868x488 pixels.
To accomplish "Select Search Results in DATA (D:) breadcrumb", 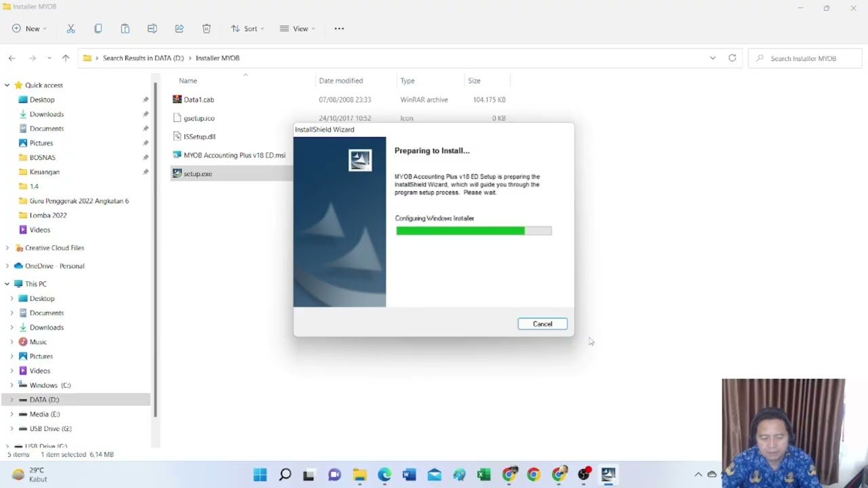I will pos(143,58).
